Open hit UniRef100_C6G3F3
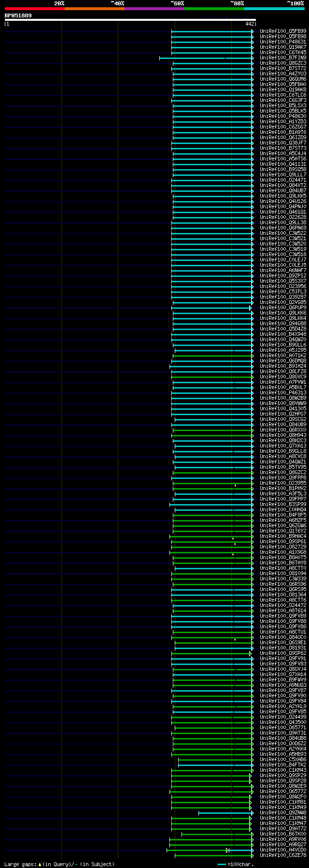Image resolution: width=309 pixels, height=868 pixels. pos(283,100)
